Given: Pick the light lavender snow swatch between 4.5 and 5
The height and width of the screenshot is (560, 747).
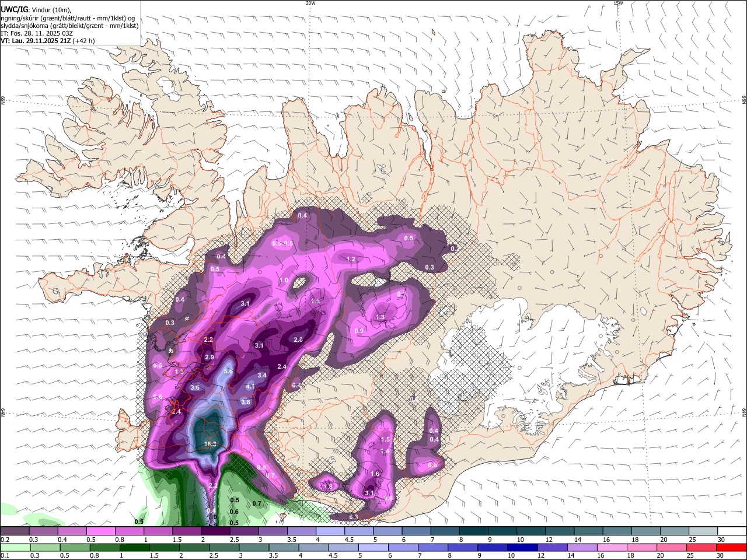Looking at the screenshot, I should [358, 531].
